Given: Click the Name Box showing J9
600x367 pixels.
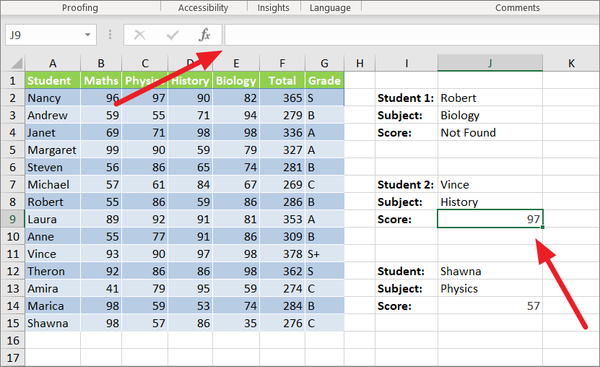Looking at the screenshot, I should [51, 35].
